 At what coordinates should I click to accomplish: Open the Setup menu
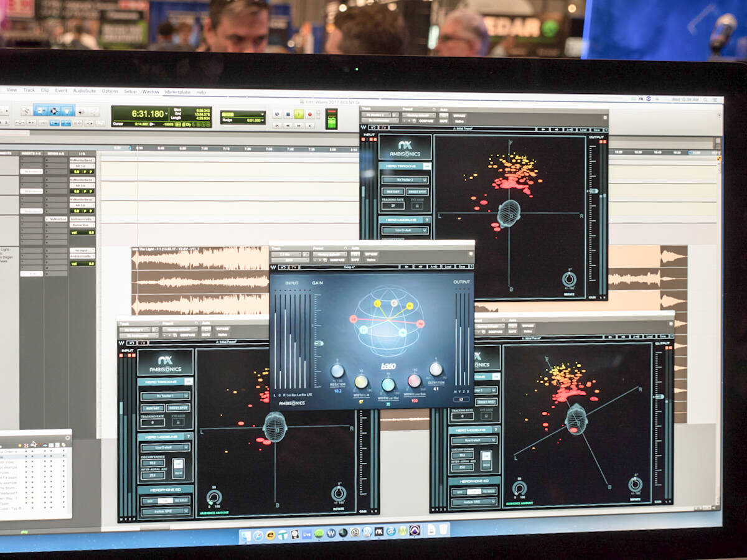[x=130, y=91]
